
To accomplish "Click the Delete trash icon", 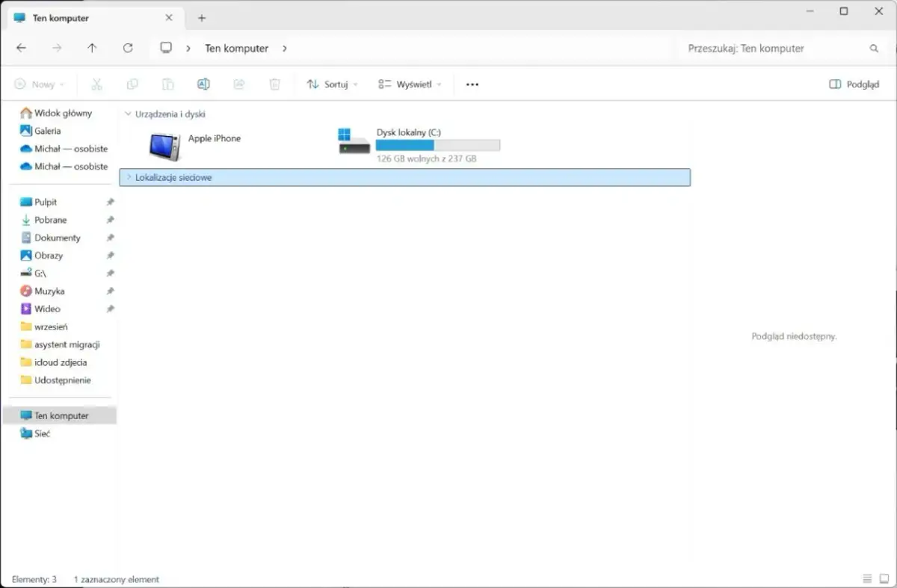I will click(x=274, y=84).
